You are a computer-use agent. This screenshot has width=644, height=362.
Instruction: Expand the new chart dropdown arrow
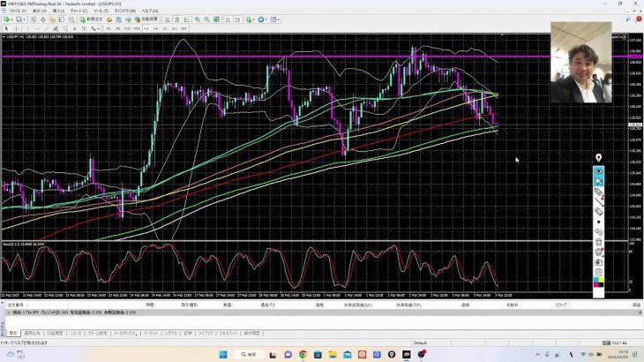tap(11, 19)
